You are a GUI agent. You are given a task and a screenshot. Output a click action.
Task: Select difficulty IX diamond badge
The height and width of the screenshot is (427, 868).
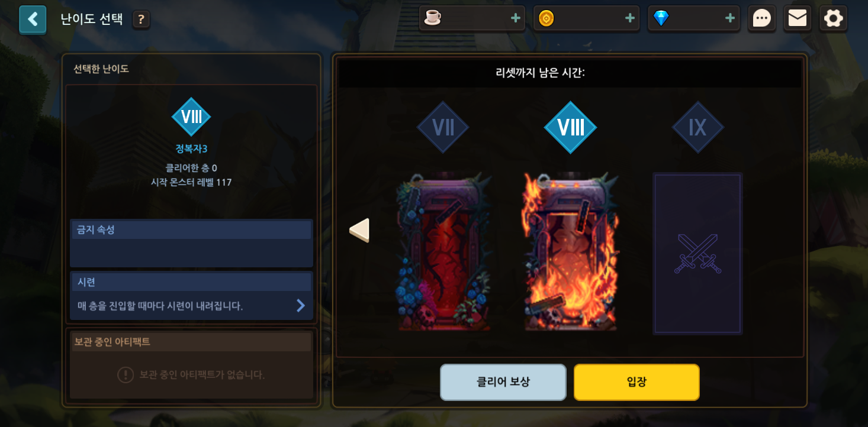pyautogui.click(x=697, y=127)
